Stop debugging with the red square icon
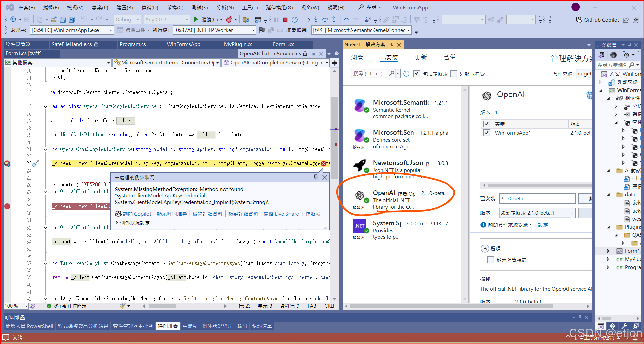Image resolution: width=644 pixels, height=344 pixels. pos(285,20)
